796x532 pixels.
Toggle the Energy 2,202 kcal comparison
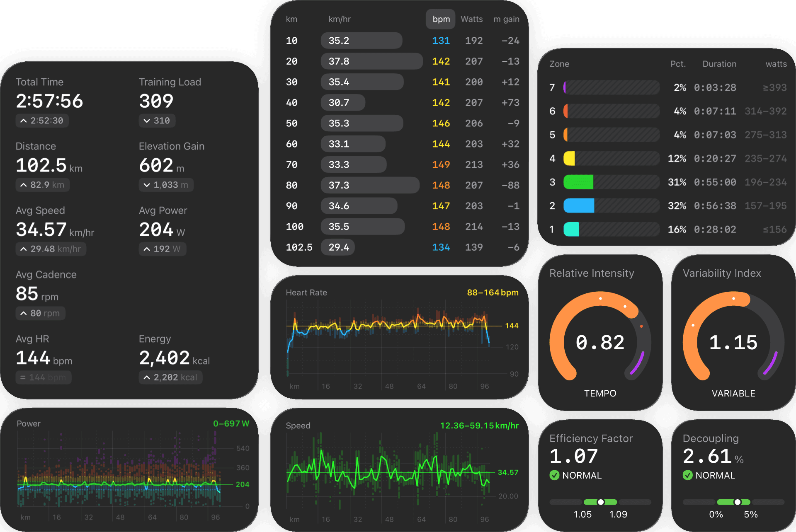[170, 377]
